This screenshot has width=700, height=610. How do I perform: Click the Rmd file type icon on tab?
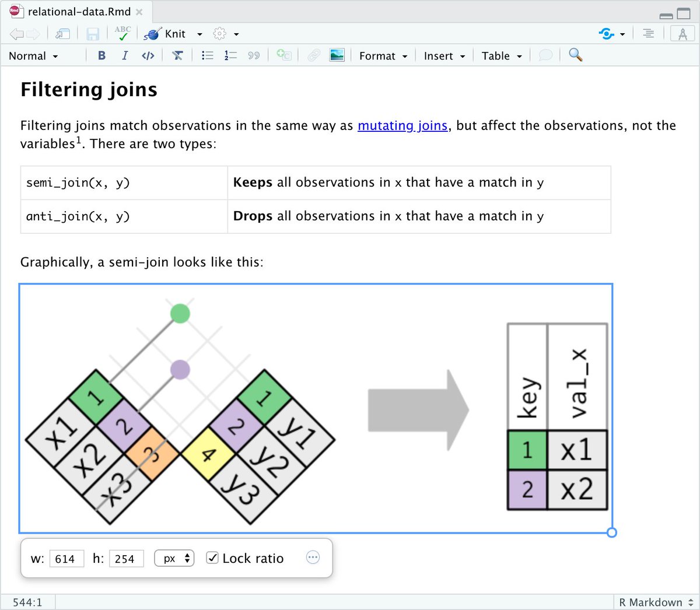pyautogui.click(x=16, y=11)
